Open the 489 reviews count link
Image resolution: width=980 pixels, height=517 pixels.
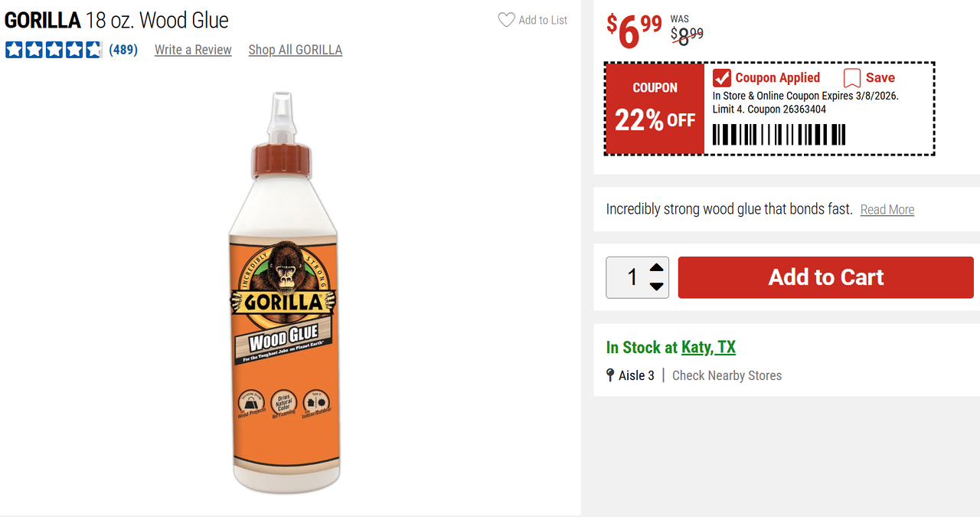[x=123, y=50]
